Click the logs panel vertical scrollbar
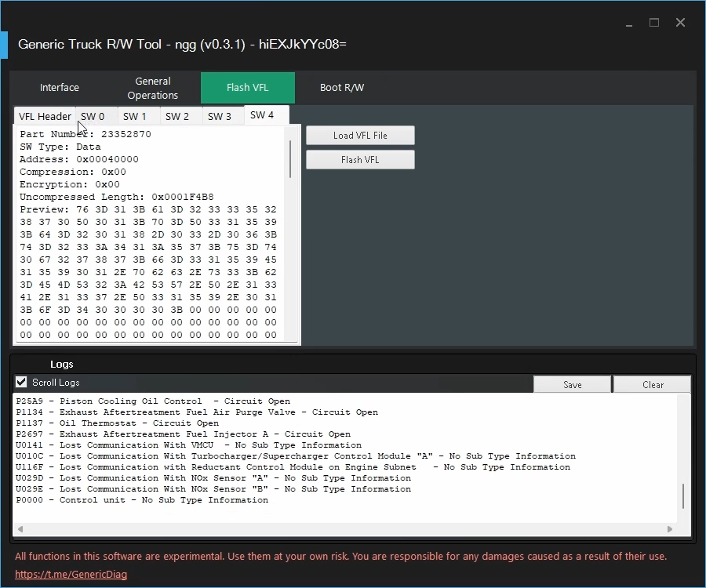 (683, 495)
